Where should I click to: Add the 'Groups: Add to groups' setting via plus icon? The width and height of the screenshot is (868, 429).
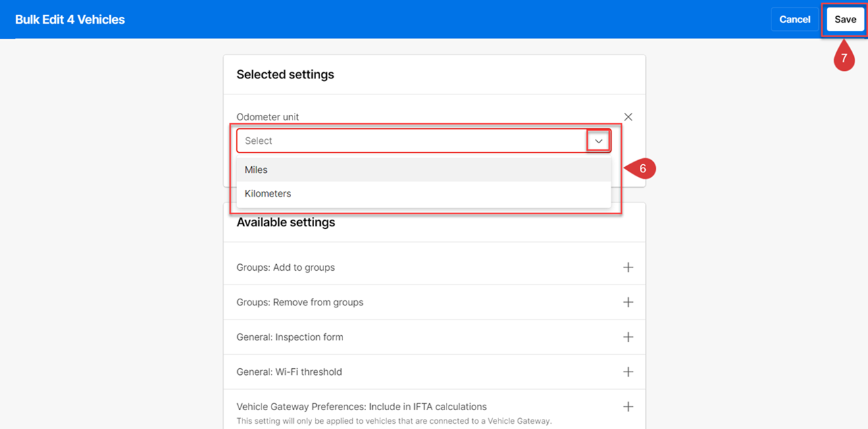pyautogui.click(x=628, y=268)
